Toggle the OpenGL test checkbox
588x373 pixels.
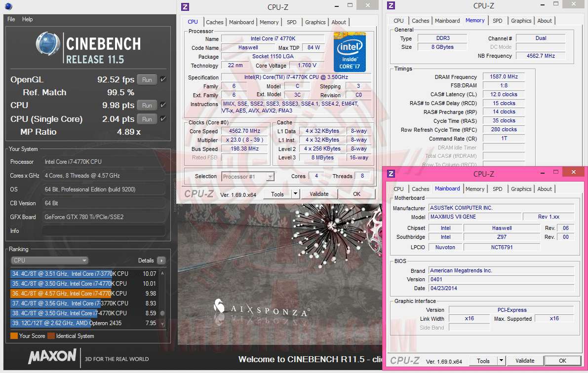[x=163, y=79]
